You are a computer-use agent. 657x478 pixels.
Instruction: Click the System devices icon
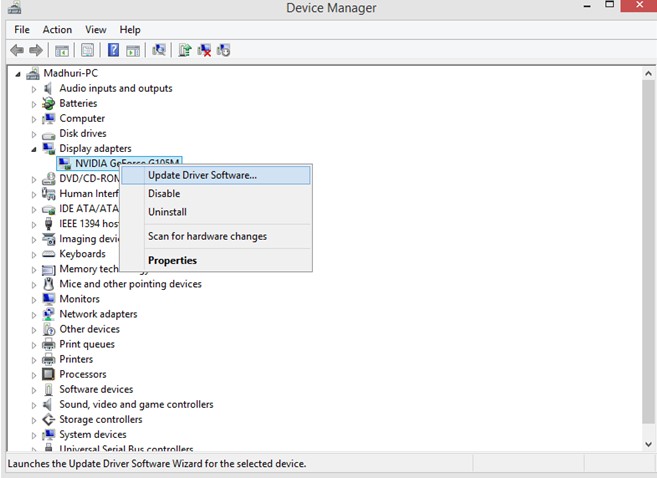point(49,434)
